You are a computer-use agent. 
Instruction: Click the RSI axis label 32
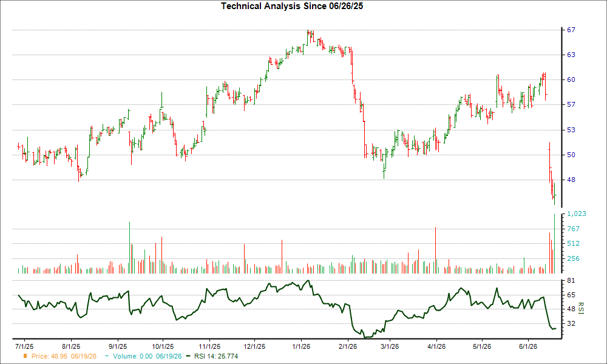(x=571, y=323)
